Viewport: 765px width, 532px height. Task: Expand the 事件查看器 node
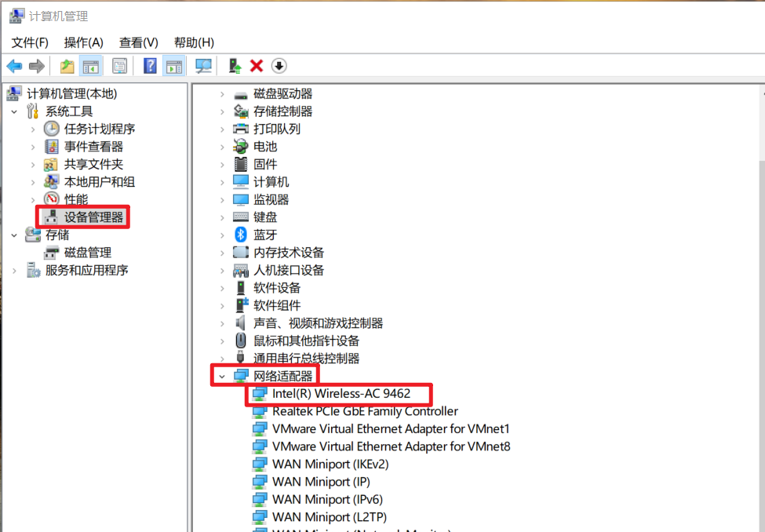tap(33, 147)
